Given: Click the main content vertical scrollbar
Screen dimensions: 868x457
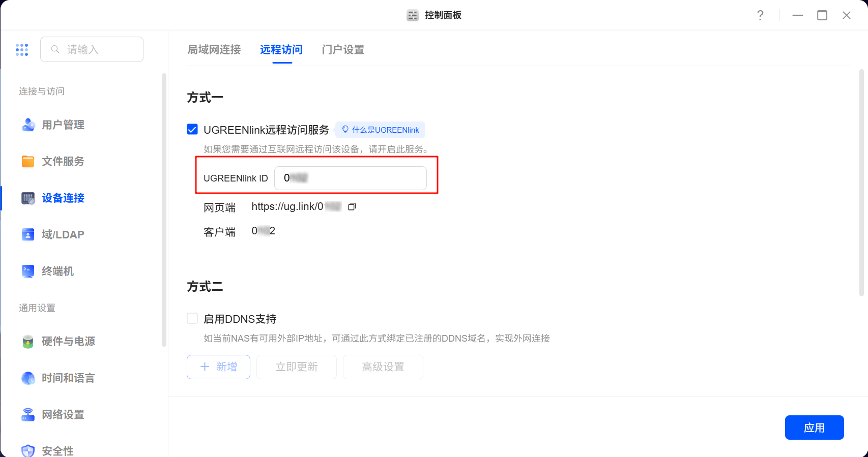Looking at the screenshot, I should point(861,183).
